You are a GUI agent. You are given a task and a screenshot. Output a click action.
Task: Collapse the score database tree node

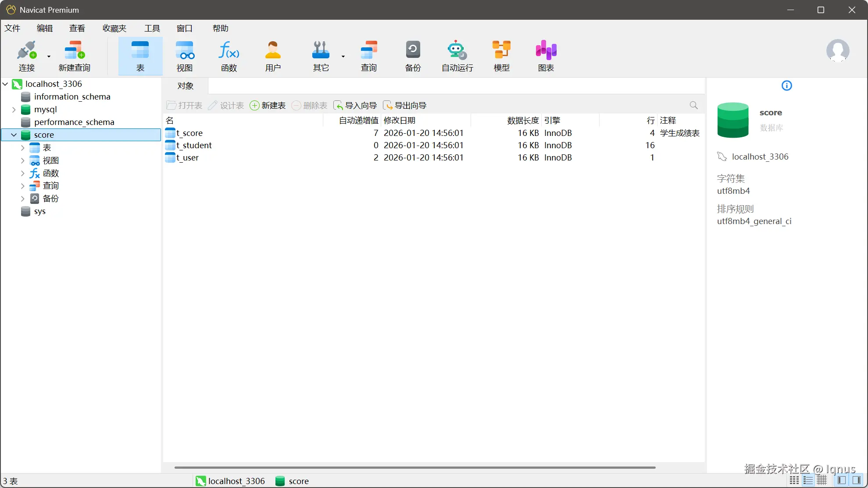[x=14, y=135]
